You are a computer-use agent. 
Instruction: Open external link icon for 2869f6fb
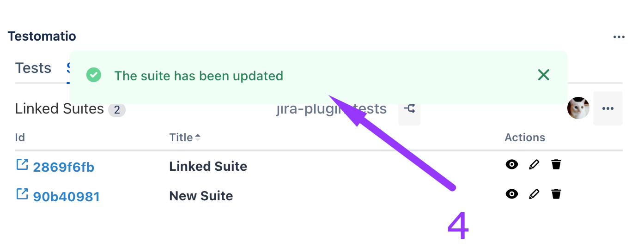click(22, 164)
